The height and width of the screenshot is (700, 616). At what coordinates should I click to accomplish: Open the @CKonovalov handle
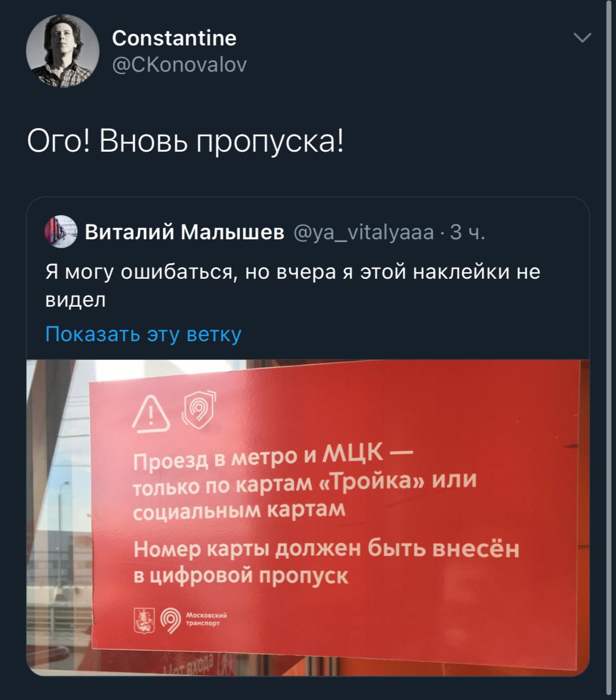click(x=179, y=65)
